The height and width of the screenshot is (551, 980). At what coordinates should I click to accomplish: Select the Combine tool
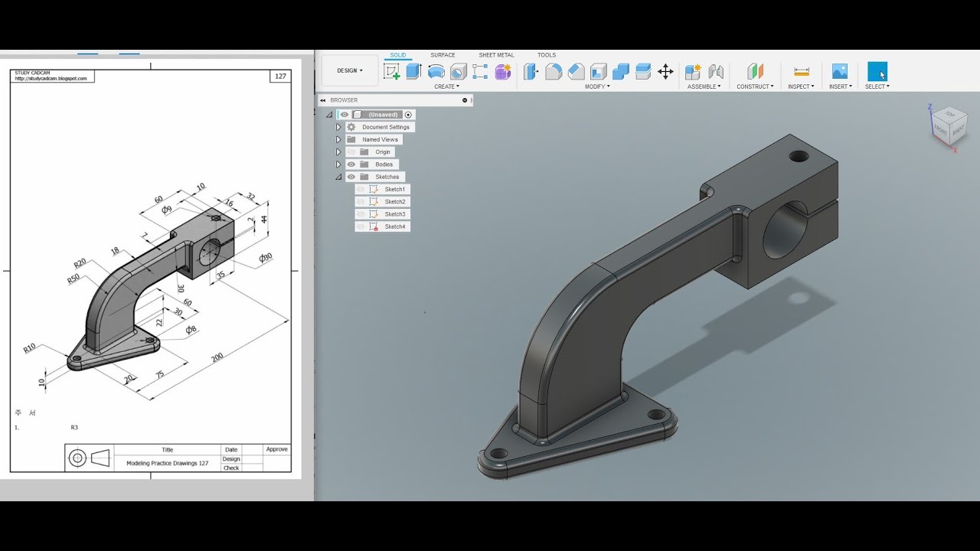coord(621,72)
